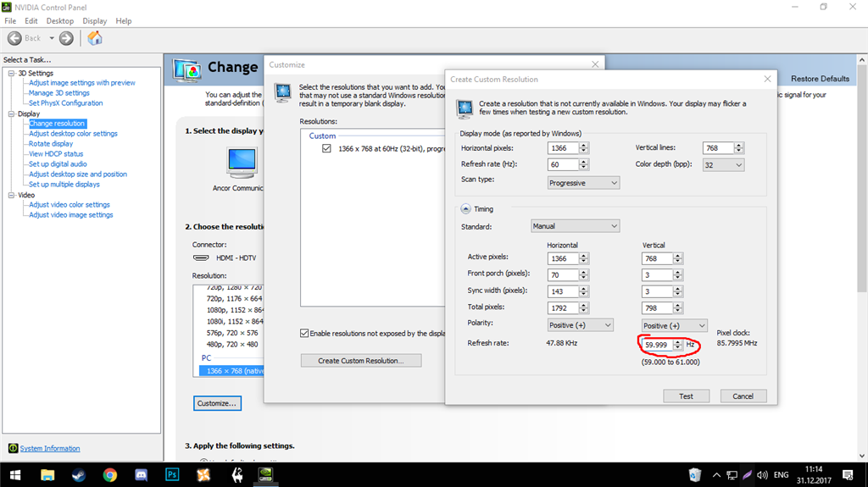The height and width of the screenshot is (487, 868).
Task: Open the Back history dropdown arrow
Action: click(52, 38)
